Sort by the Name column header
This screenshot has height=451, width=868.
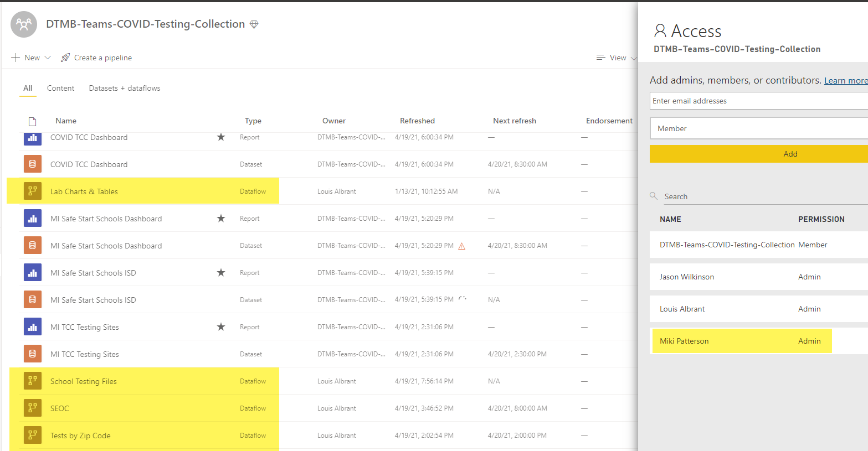pos(66,121)
